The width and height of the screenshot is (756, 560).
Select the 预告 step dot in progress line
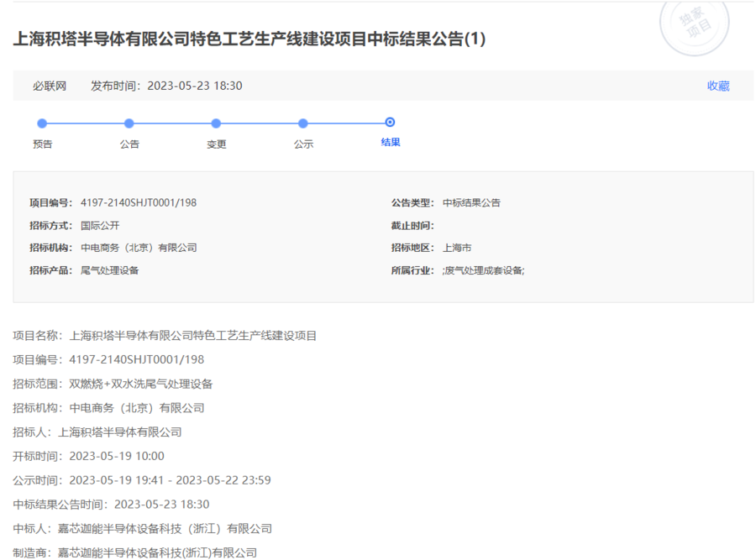tap(43, 123)
